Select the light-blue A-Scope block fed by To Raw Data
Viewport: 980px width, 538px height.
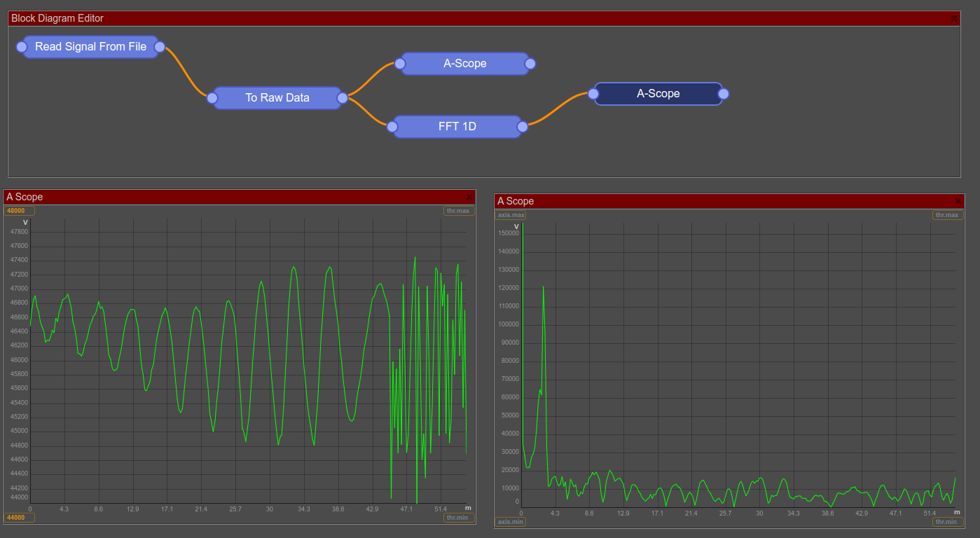point(465,64)
